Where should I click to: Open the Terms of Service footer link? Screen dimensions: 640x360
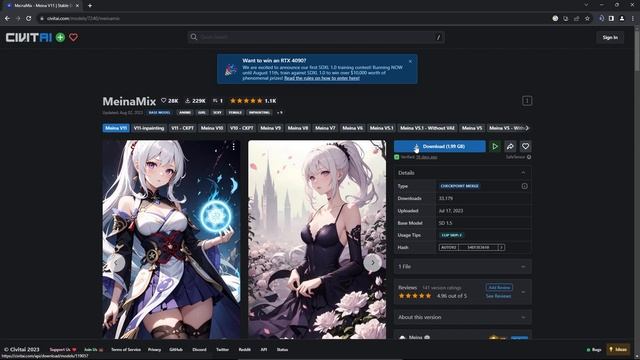(x=126, y=350)
